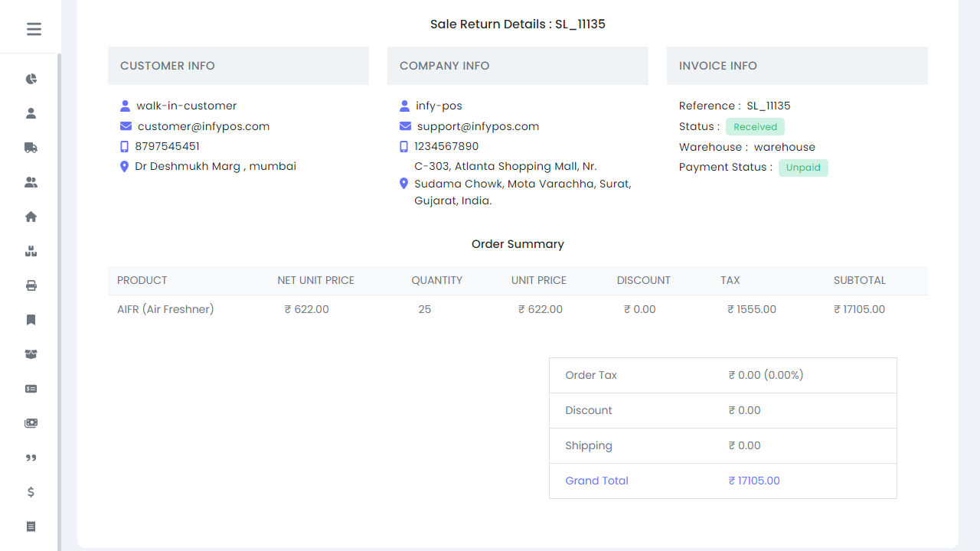Click the Users group icon in sidebar
This screenshot has height=551, width=980.
31,182
